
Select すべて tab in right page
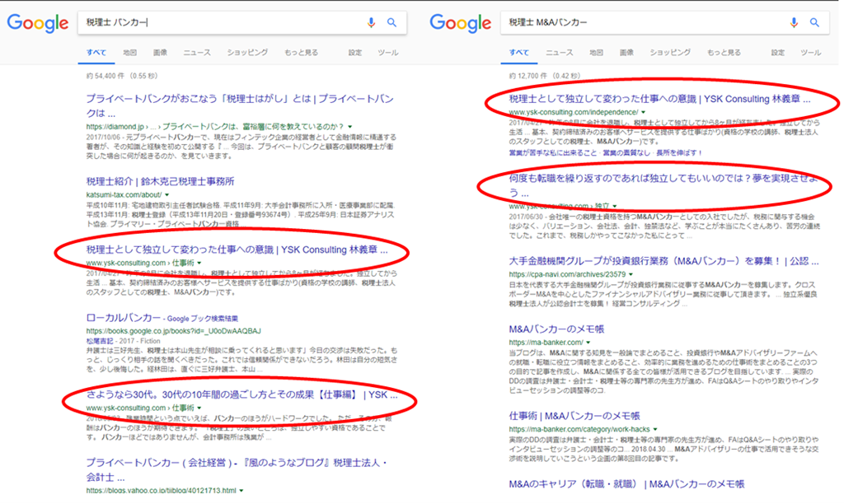click(x=519, y=52)
